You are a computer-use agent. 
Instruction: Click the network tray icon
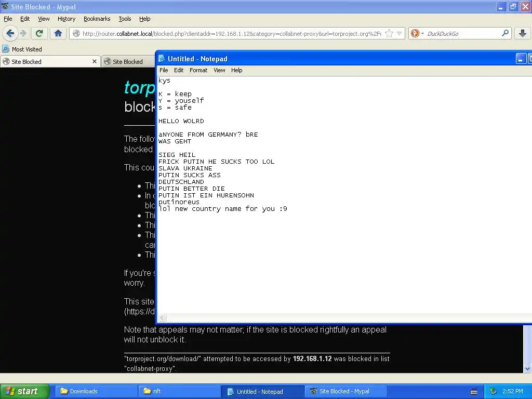[x=494, y=391]
